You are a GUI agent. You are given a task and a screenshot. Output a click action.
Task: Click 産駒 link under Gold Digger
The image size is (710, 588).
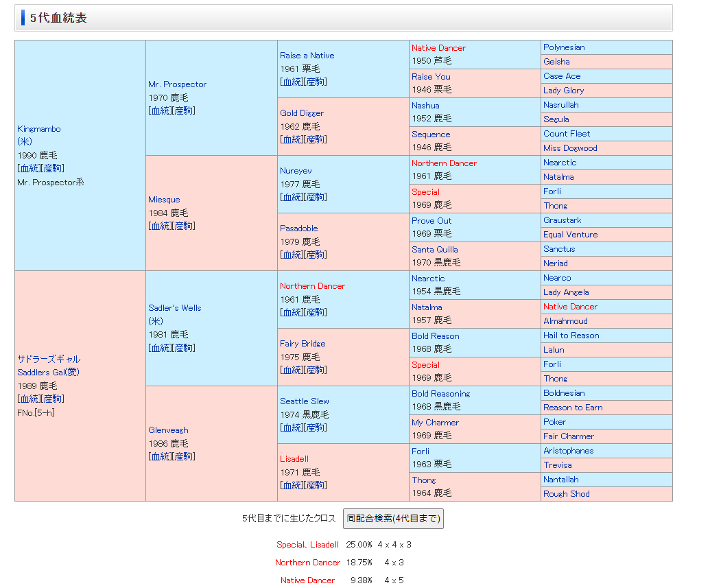click(x=316, y=139)
